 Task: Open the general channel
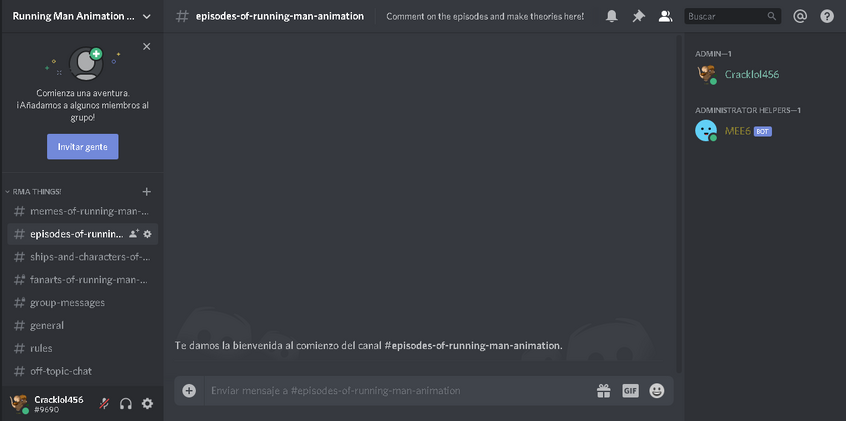(47, 325)
